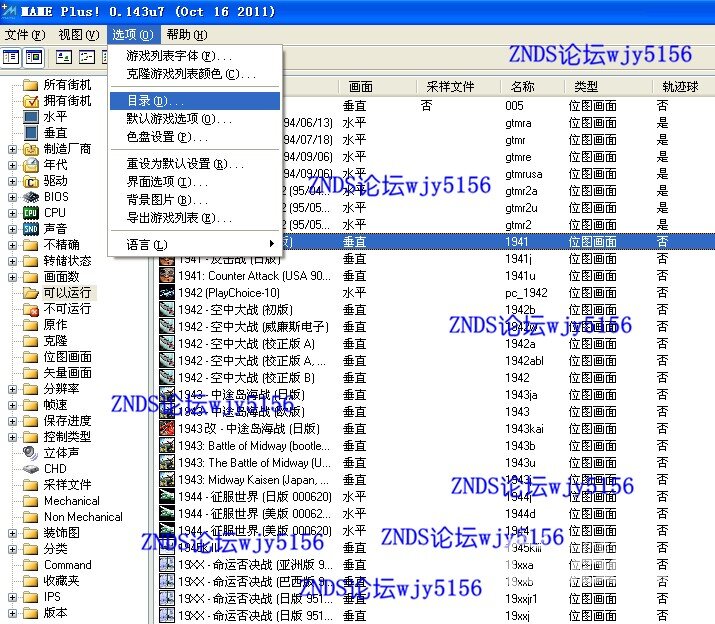Screen dimensions: 715x624
Task: Choose 界面选项(I)... menu entry
Action: (195, 182)
